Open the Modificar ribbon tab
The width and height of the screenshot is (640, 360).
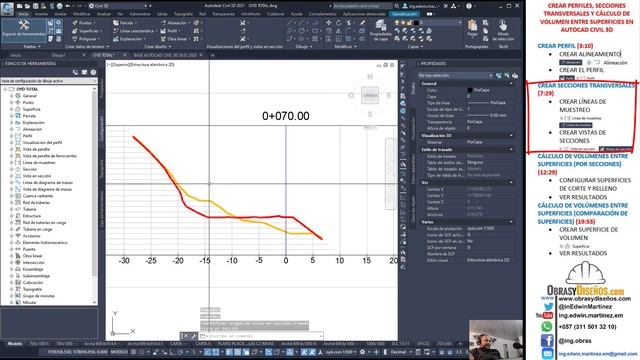(81, 14)
